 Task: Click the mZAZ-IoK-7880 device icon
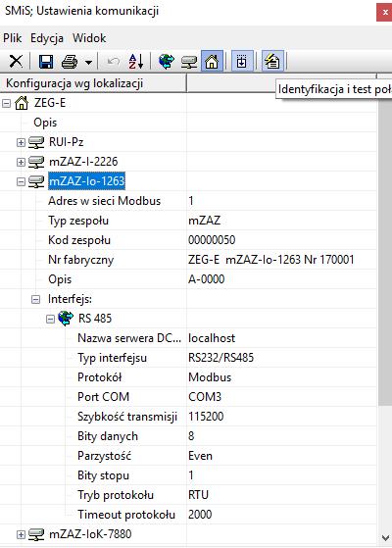(x=36, y=534)
